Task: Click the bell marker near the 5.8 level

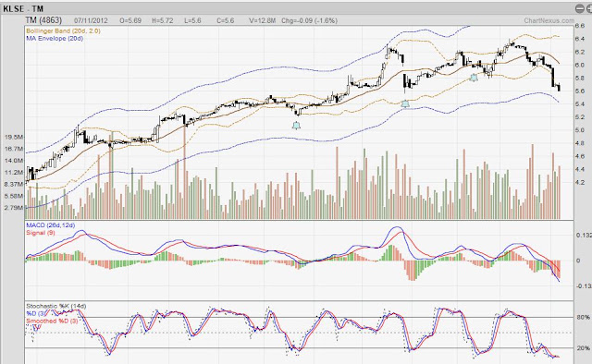Action: [x=474, y=78]
